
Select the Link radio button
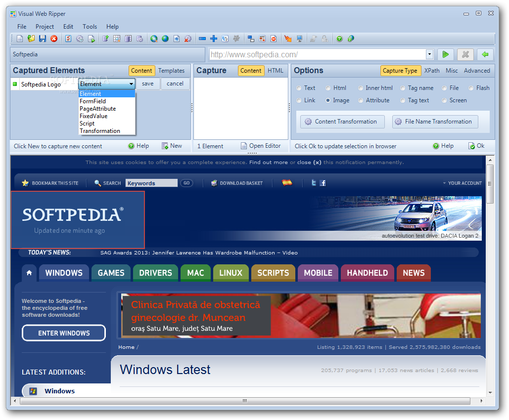point(299,100)
